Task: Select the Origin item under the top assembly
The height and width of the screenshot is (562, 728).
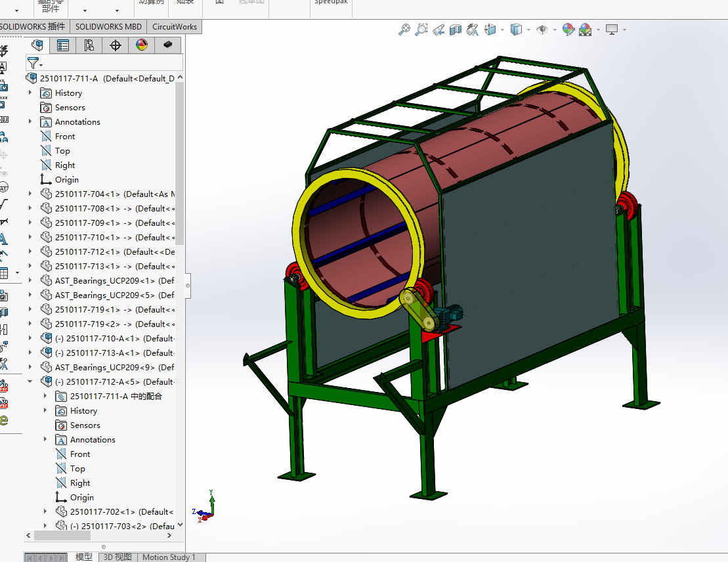Action: (x=66, y=180)
